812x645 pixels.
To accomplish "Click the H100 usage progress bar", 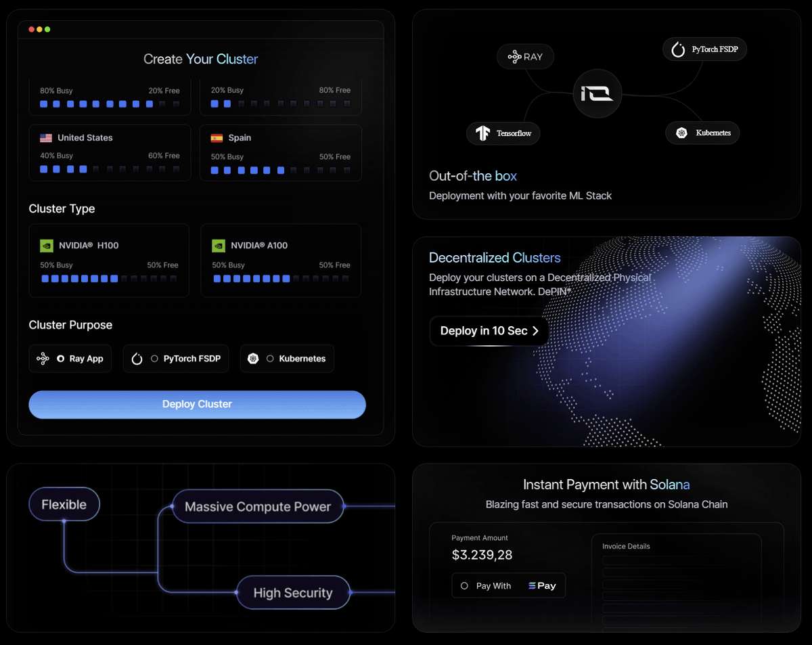I will [110, 279].
